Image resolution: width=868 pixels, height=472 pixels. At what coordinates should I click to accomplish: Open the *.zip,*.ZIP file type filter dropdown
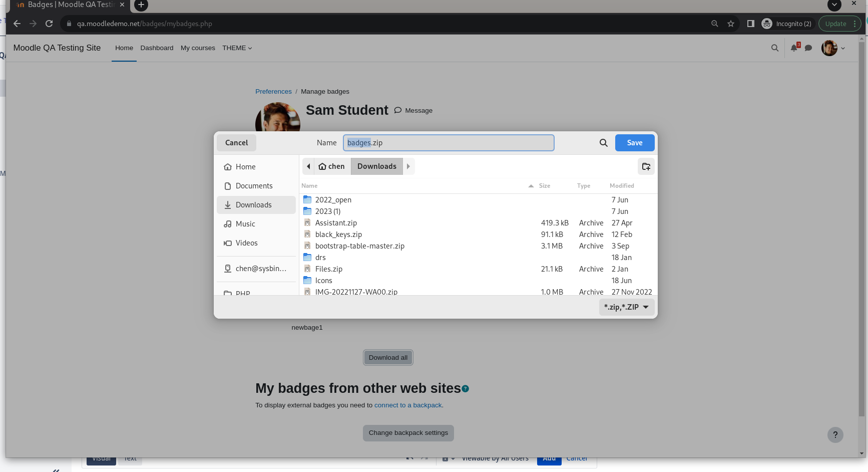pos(627,307)
